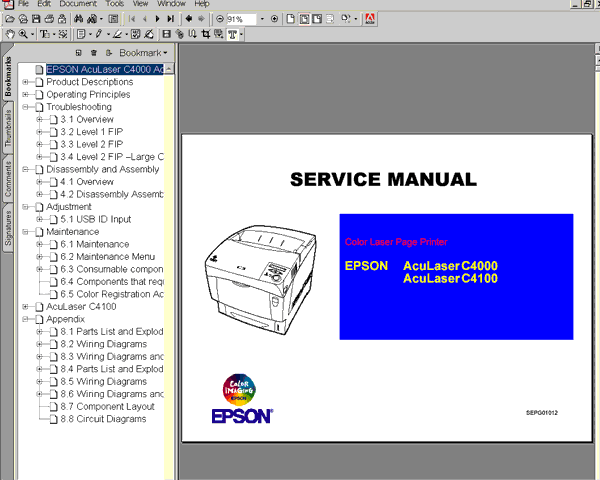Screen dimensions: 600x480
Task: Open the 8.2 Wiring Diagrams bookmark
Action: tap(104, 344)
